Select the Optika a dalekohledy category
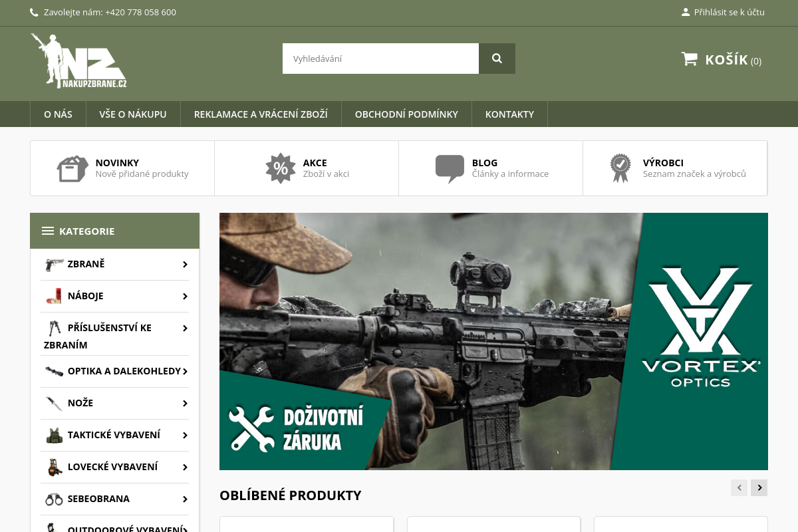This screenshot has height=532, width=798. pos(124,371)
